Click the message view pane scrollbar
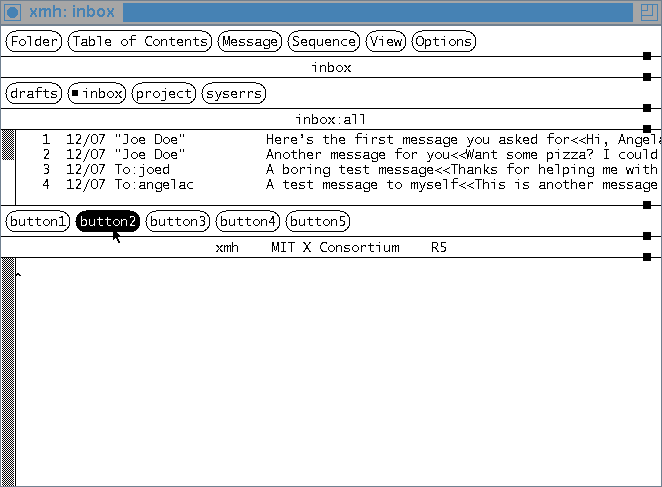662x487 pixels. click(8, 370)
